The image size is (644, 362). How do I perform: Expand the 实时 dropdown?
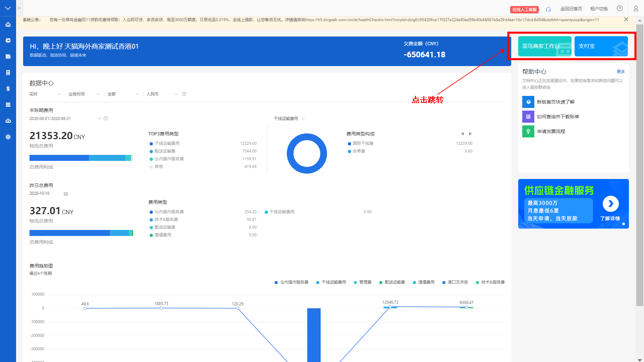[x=45, y=94]
